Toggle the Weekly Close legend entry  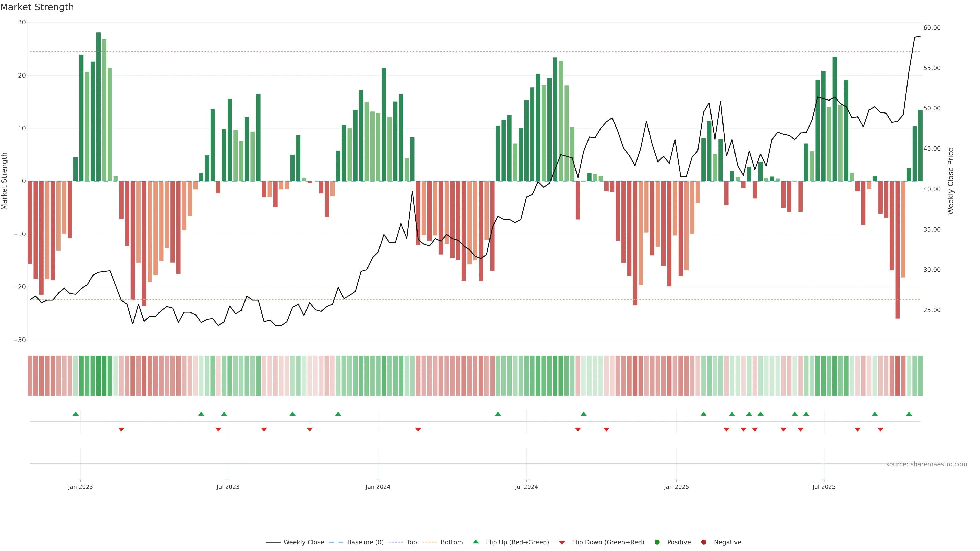click(x=295, y=542)
